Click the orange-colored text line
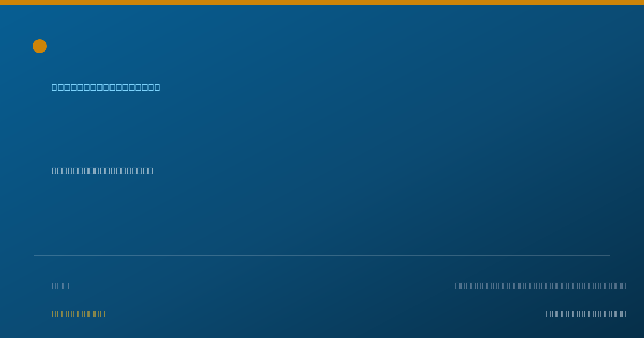Image resolution: width=644 pixels, height=338 pixels. point(78,314)
